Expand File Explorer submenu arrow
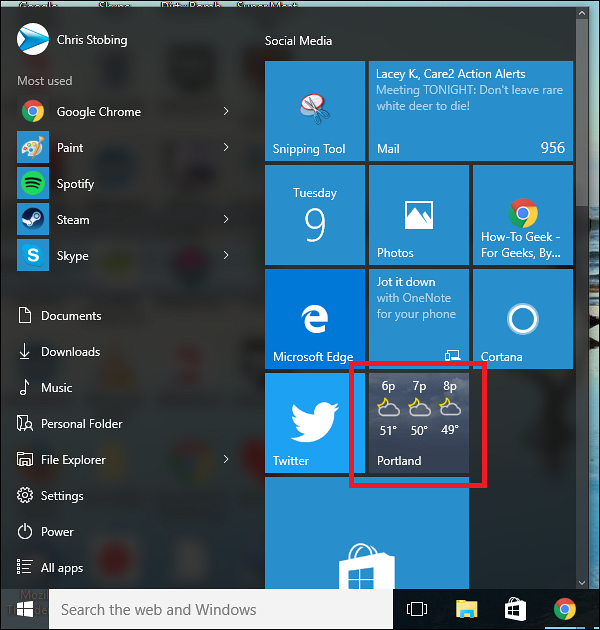Screen dimensions: 600x630 [x=226, y=460]
